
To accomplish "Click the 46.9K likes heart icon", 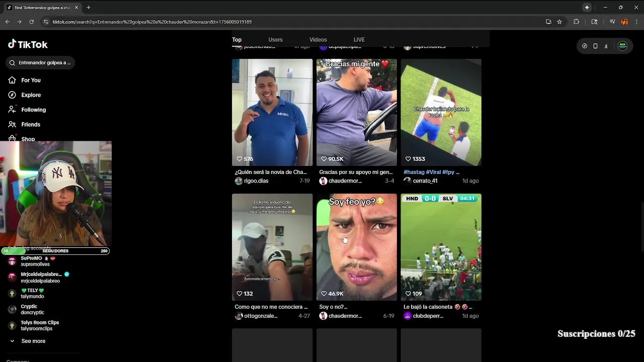I will [324, 294].
